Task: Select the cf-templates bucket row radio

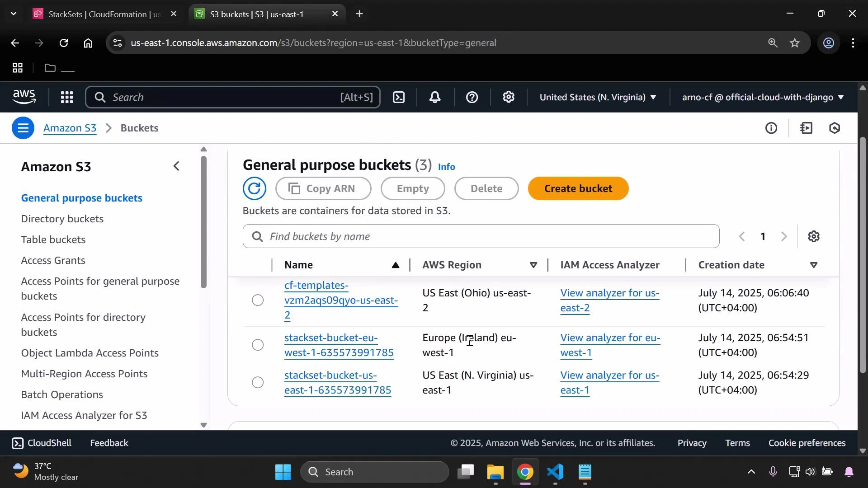Action: point(257,300)
